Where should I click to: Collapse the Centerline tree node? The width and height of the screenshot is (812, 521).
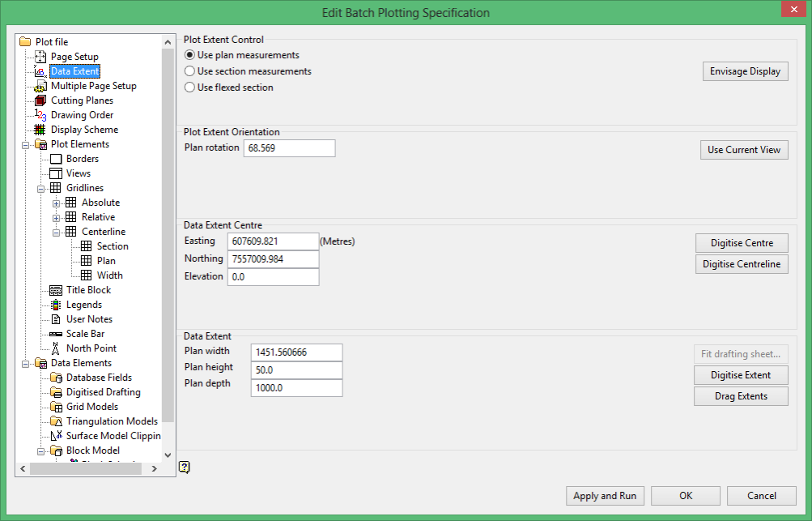tap(56, 233)
